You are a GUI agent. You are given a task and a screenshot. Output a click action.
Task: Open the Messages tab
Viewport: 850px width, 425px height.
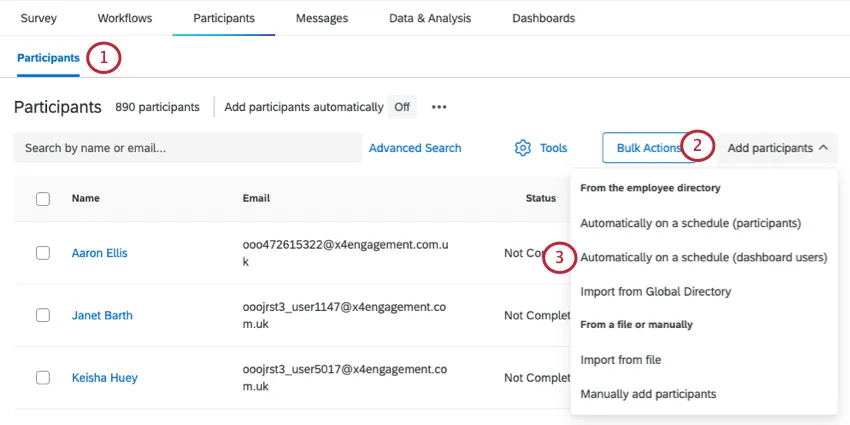[322, 18]
